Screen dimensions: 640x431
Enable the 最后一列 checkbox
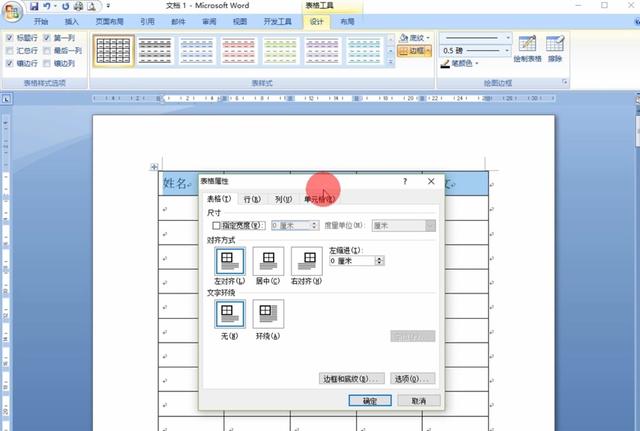click(x=47, y=51)
